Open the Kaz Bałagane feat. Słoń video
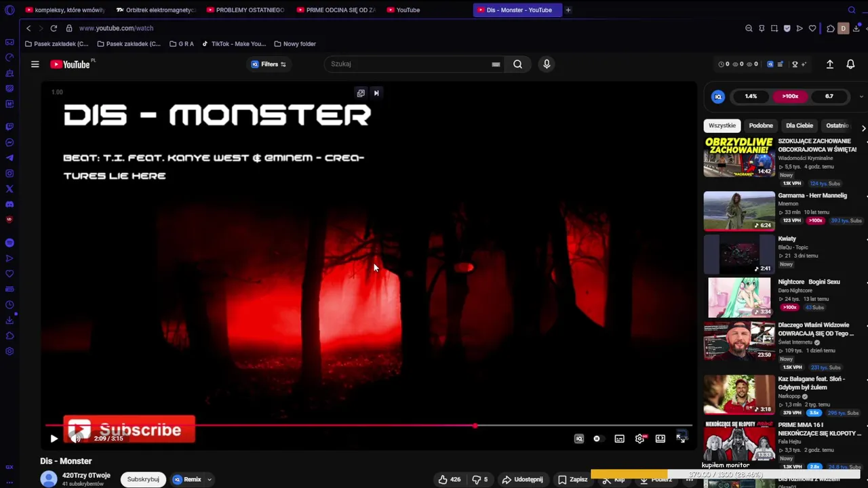Image resolution: width=868 pixels, height=488 pixels. pyautogui.click(x=739, y=394)
